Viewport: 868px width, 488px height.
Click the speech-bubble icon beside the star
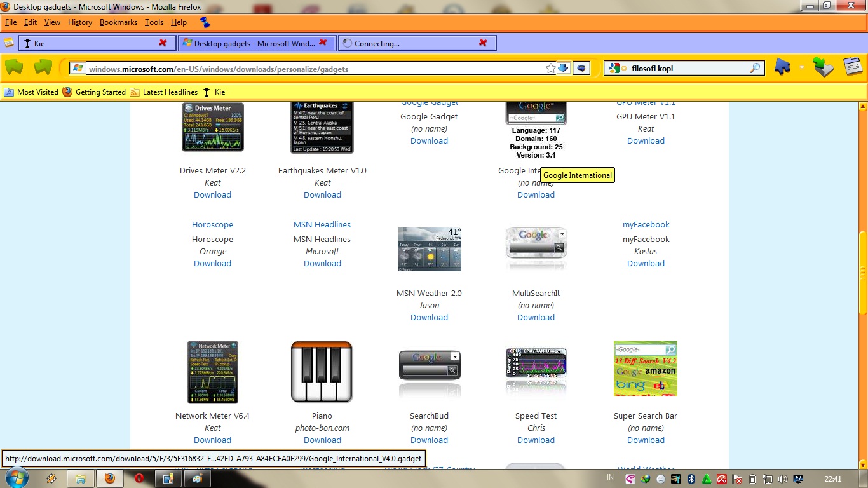point(581,68)
